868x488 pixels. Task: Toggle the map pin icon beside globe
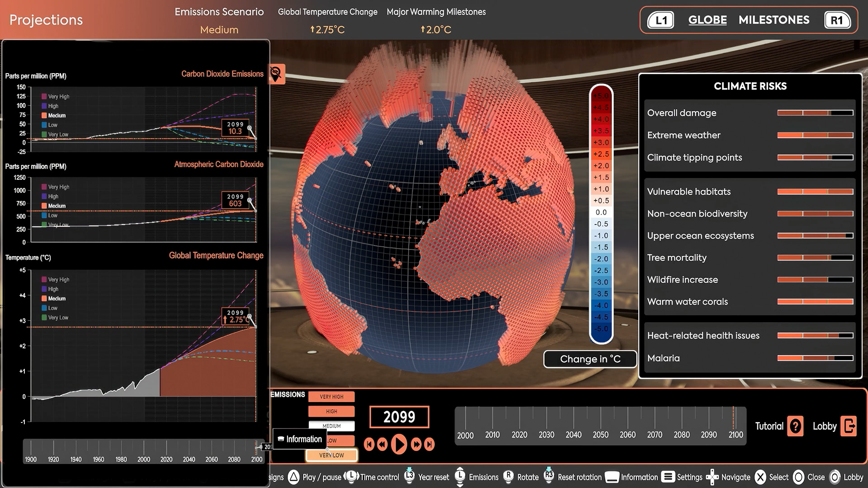point(276,73)
